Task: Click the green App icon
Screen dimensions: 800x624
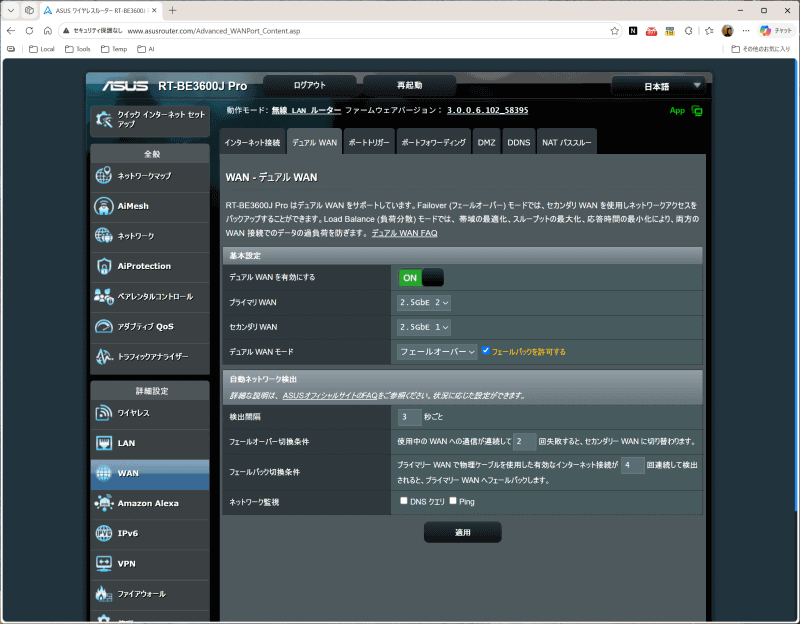Action: click(x=697, y=111)
